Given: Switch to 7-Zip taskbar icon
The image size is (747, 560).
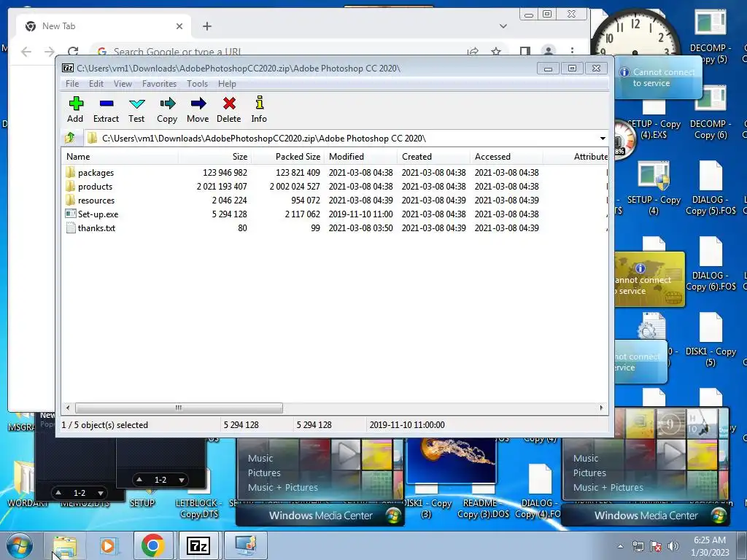Looking at the screenshot, I should tap(198, 545).
